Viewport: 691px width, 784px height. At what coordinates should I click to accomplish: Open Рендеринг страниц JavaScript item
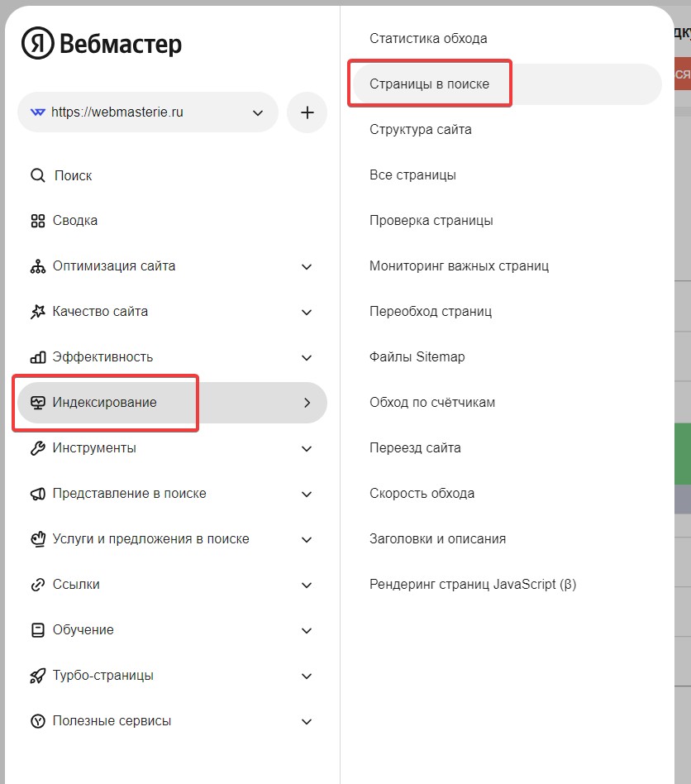pos(472,585)
